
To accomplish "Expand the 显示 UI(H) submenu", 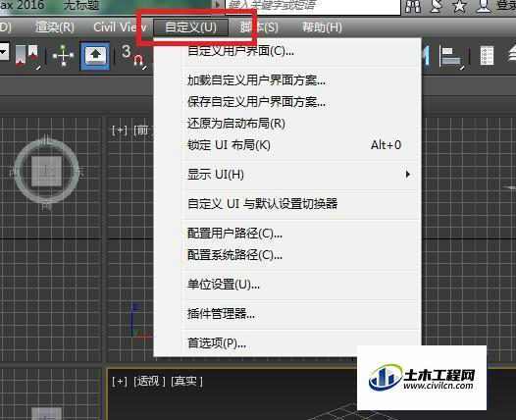I will click(287, 175).
